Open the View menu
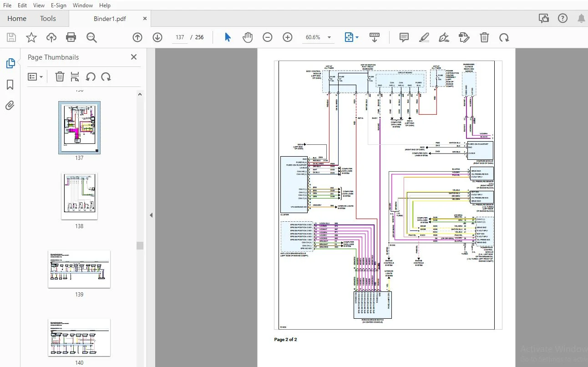Screen dimensions: 588x367 [39, 5]
